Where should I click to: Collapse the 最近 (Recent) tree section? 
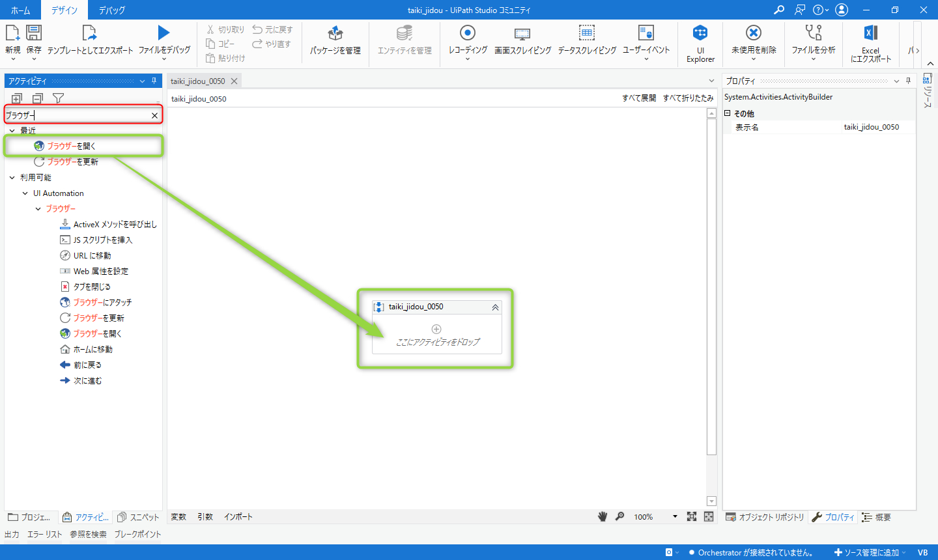click(x=12, y=131)
